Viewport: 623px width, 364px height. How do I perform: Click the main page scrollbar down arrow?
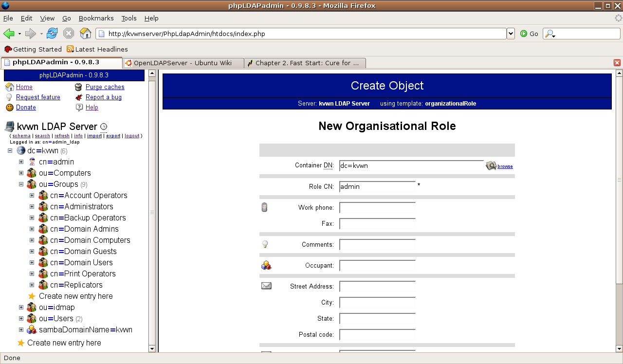click(x=619, y=349)
